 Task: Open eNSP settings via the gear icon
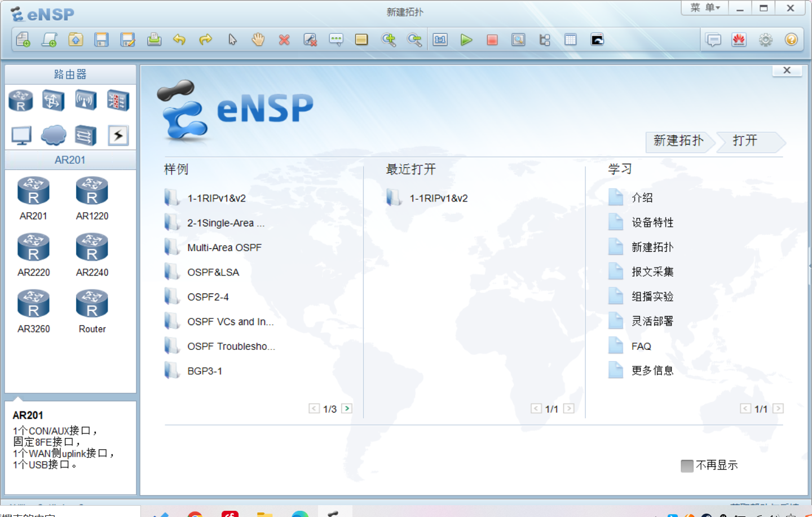pyautogui.click(x=765, y=40)
